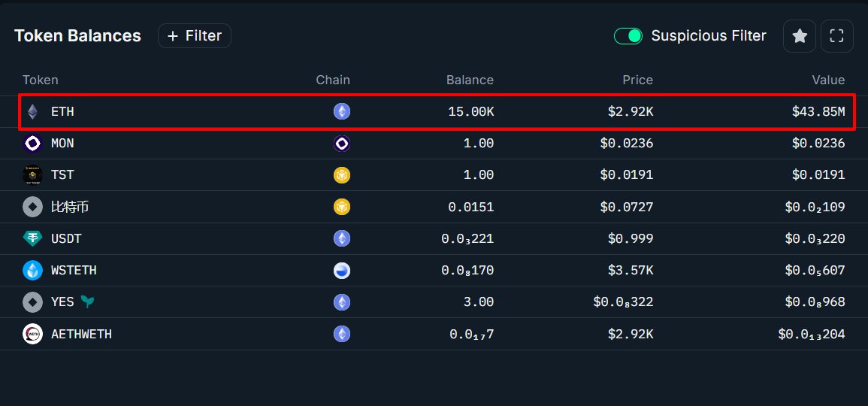Sort by the Balance column header
Screen dimensions: 868x406
click(470, 80)
